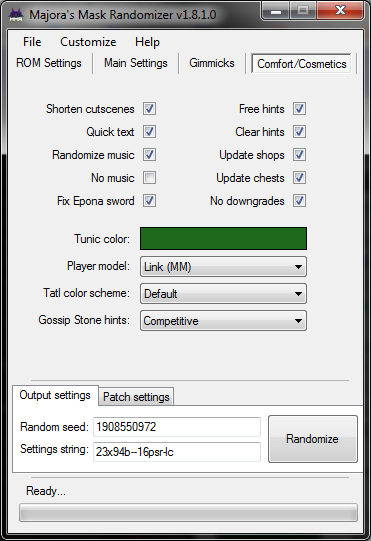
Task: Open the Gossip Stone hints dropdown
Action: pyautogui.click(x=223, y=321)
